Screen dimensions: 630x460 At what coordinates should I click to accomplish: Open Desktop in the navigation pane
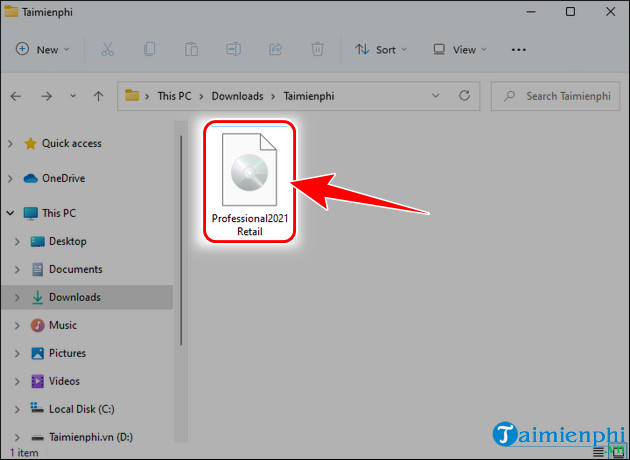tap(68, 241)
